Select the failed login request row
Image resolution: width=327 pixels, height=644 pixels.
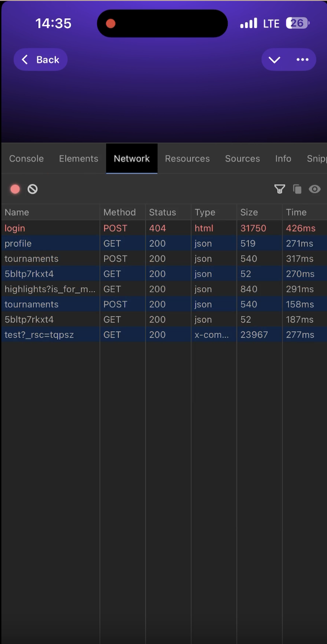164,228
